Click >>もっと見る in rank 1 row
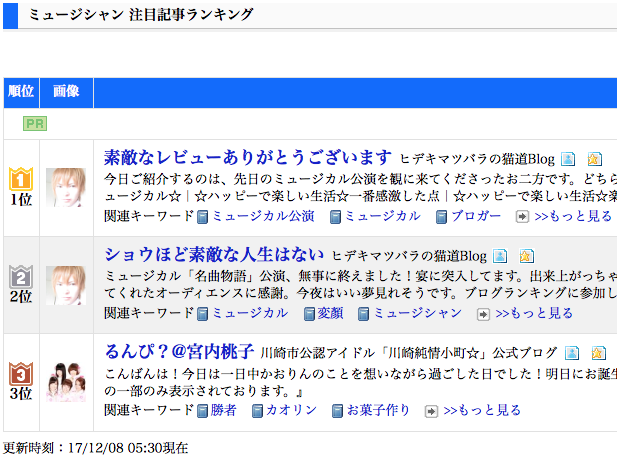 tap(573, 216)
